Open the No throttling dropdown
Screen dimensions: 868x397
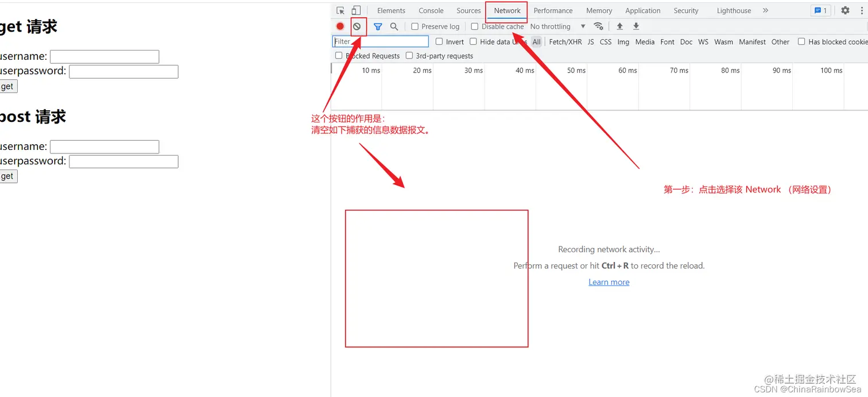pyautogui.click(x=558, y=26)
